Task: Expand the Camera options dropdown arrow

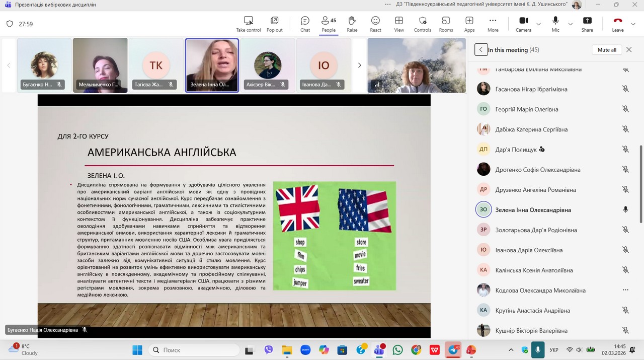Action: coord(538,24)
